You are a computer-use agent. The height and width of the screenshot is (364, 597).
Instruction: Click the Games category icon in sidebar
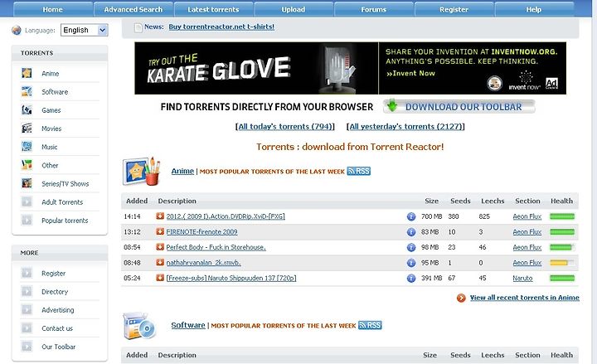[27, 110]
